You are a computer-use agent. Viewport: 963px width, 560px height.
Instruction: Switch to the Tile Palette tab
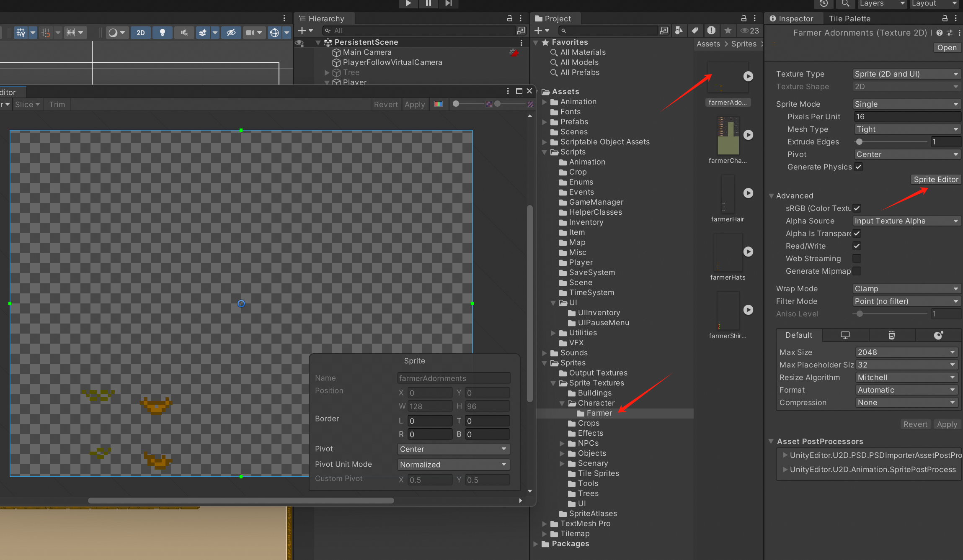[x=849, y=18]
